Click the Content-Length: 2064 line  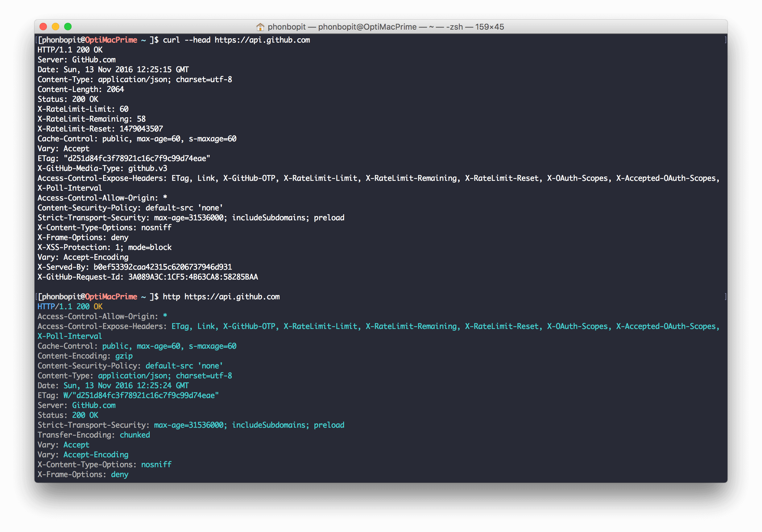coord(81,89)
